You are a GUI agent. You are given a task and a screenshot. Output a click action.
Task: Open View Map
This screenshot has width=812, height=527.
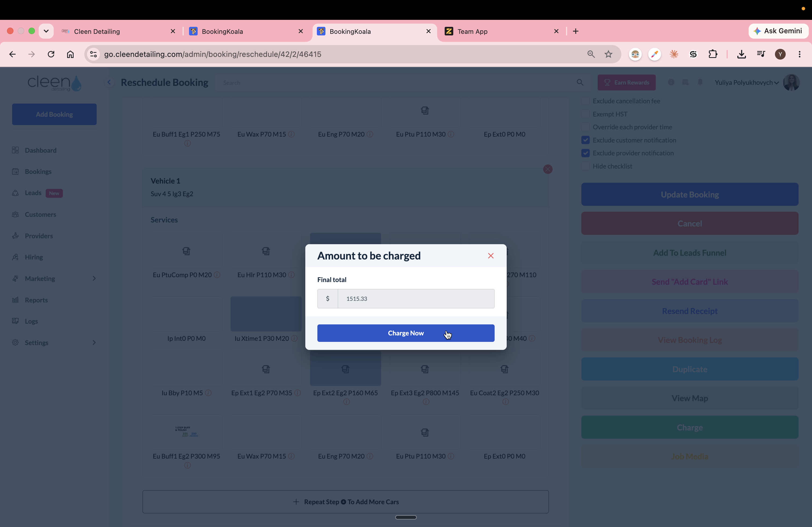[x=690, y=398]
